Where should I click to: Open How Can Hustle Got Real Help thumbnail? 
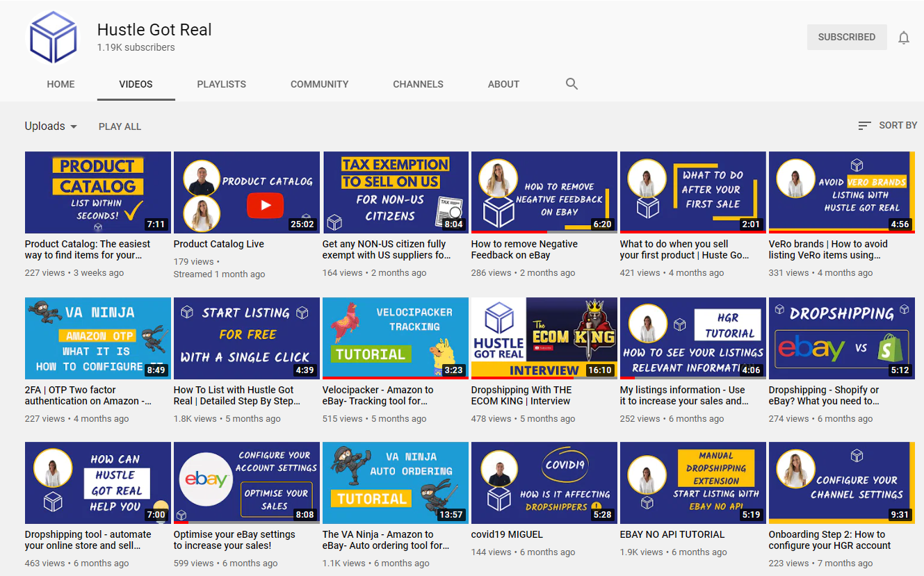tap(98, 483)
